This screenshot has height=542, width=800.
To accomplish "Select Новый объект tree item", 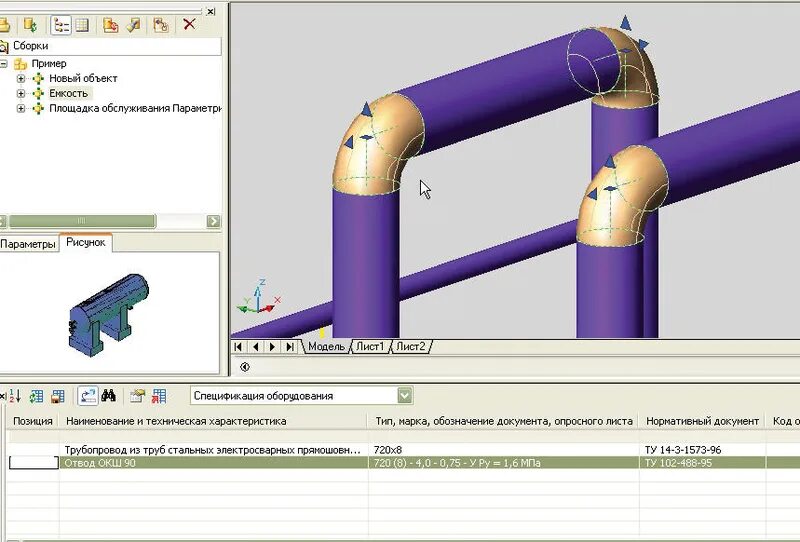I will coord(83,78).
